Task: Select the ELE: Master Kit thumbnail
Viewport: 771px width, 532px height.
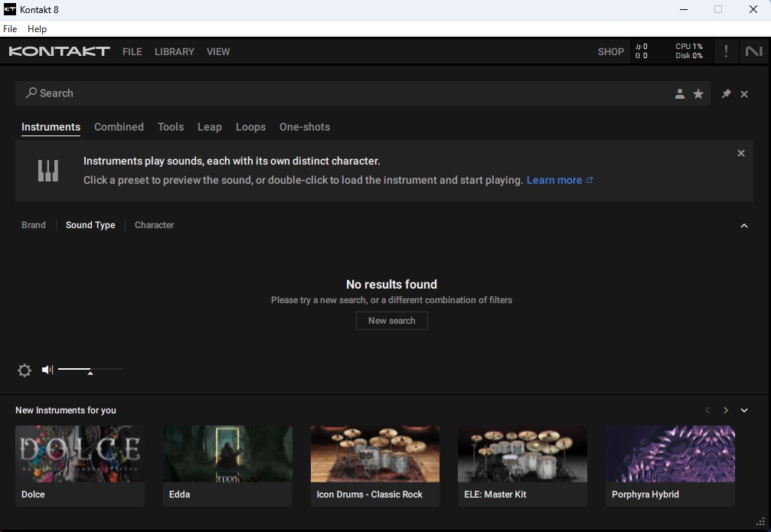Action: coord(522,454)
